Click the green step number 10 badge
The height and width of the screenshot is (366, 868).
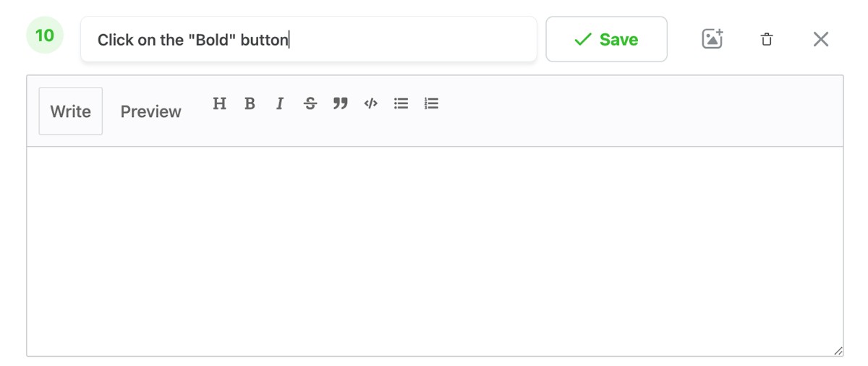[x=45, y=35]
